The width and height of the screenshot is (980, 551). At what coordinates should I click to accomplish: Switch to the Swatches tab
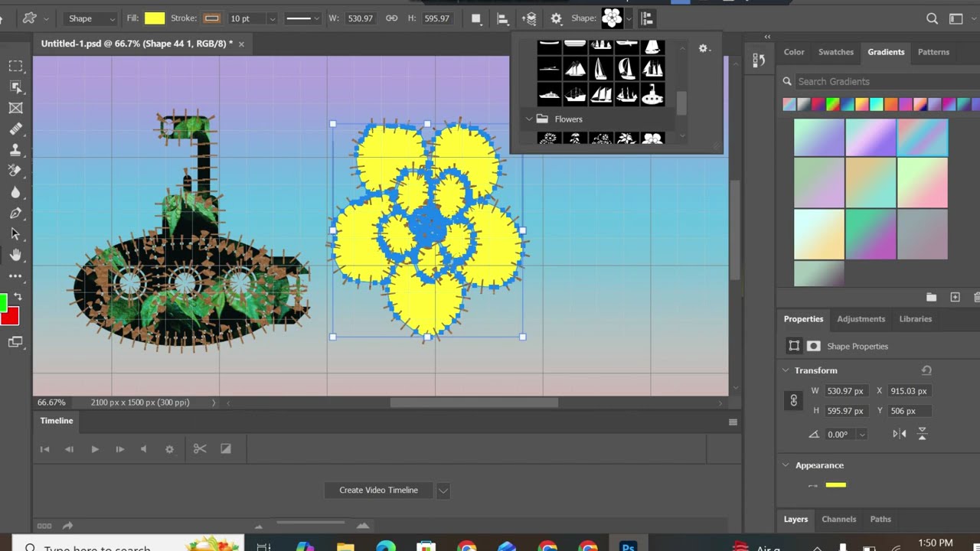coord(836,52)
